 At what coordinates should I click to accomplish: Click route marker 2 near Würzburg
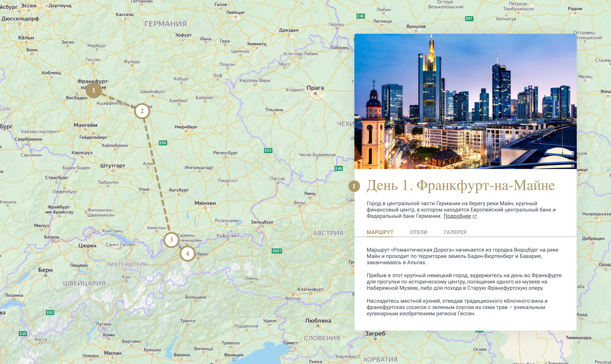click(142, 111)
